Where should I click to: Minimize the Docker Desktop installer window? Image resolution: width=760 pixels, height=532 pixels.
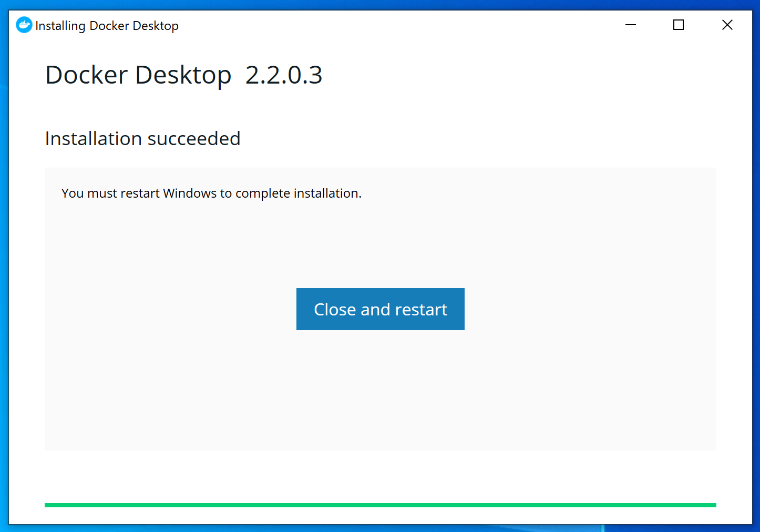click(631, 25)
